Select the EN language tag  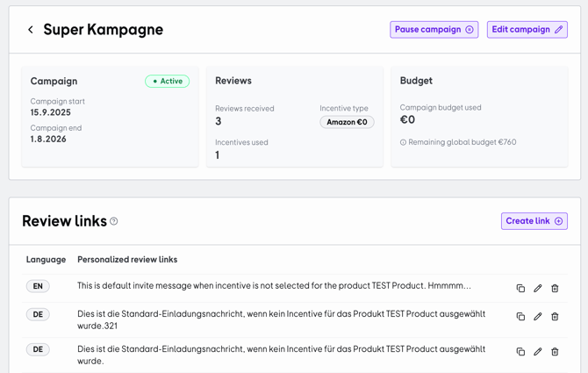pyautogui.click(x=38, y=286)
